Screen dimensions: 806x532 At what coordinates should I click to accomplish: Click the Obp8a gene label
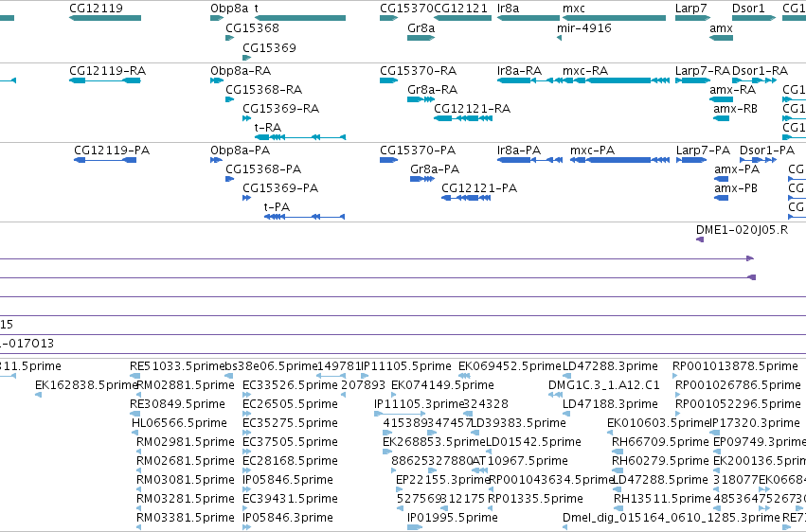229,9
